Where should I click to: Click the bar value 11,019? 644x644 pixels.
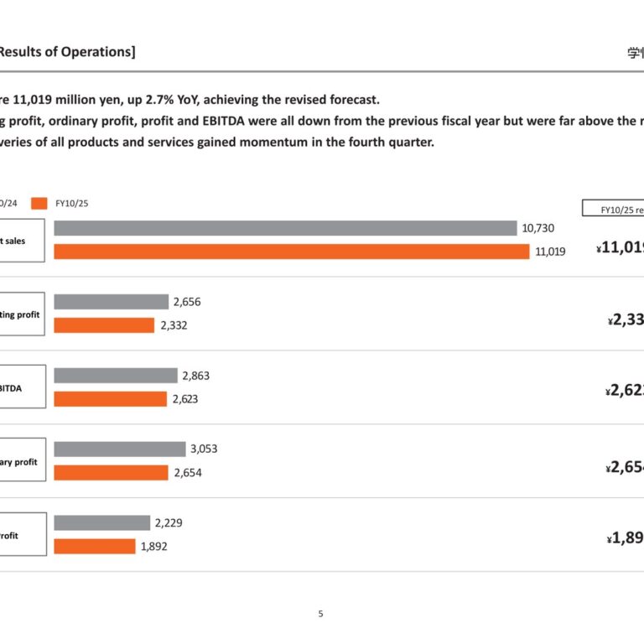[x=550, y=252]
